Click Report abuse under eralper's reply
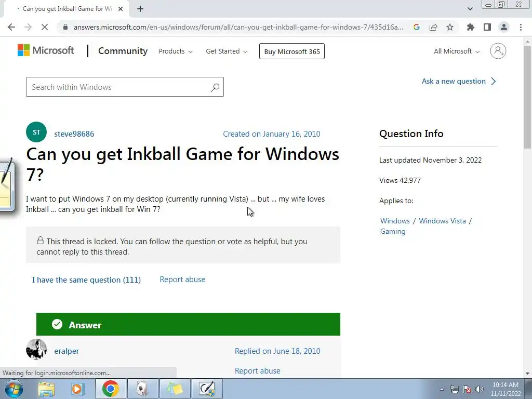 [x=258, y=371]
